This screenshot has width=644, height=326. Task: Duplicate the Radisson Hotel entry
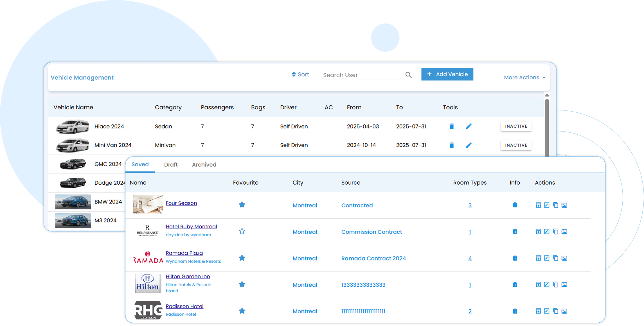[555, 311]
